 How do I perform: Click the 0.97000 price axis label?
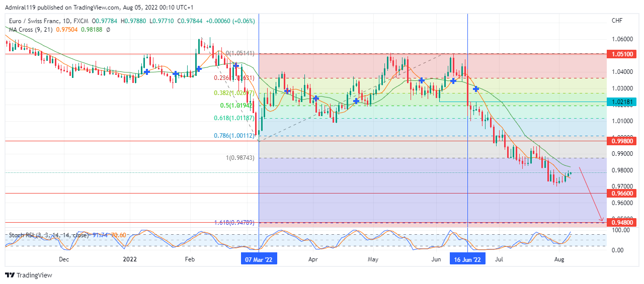(621, 187)
